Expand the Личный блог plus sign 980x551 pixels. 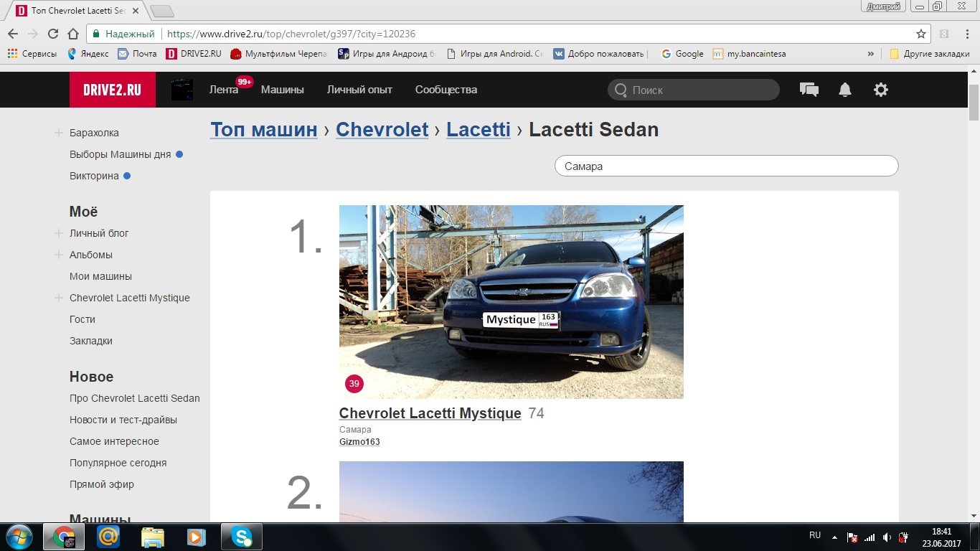(59, 233)
